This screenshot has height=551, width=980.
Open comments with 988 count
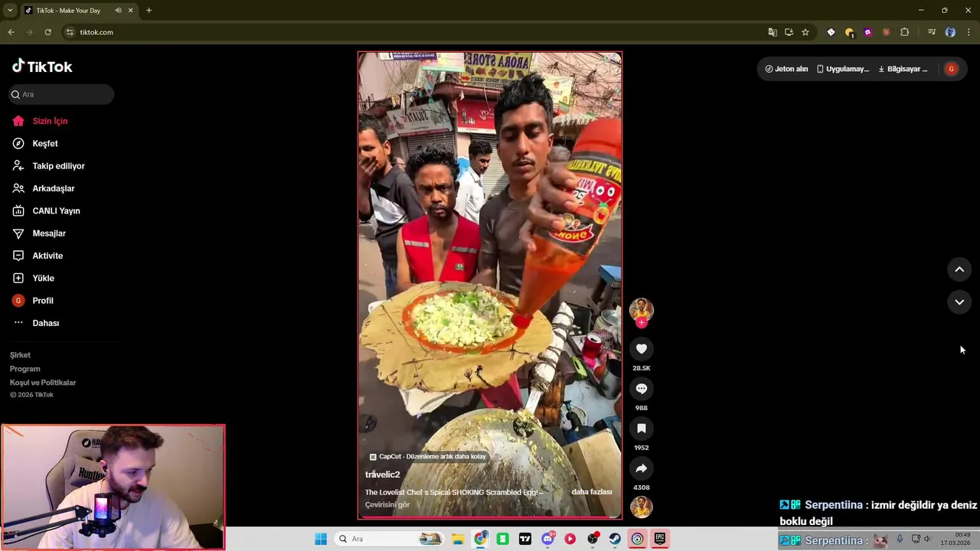[642, 389]
